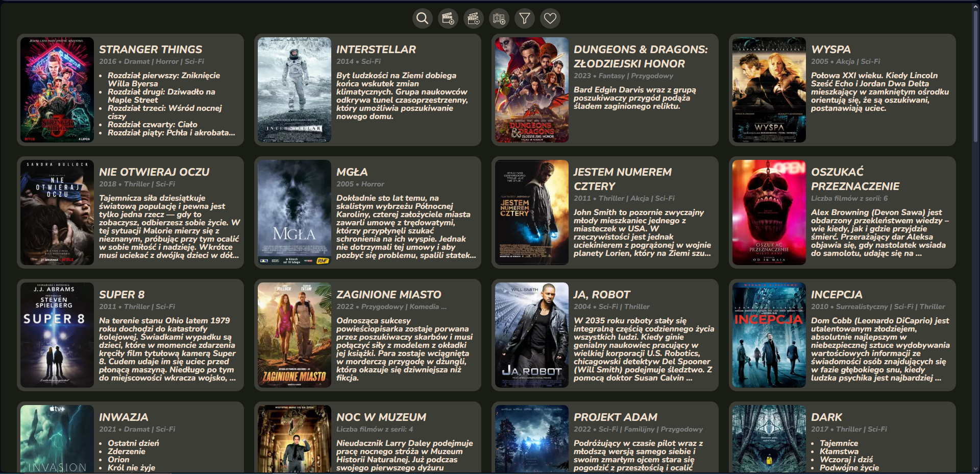Image resolution: width=980 pixels, height=474 pixels.
Task: Click the WYSPA title
Action: pos(831,50)
